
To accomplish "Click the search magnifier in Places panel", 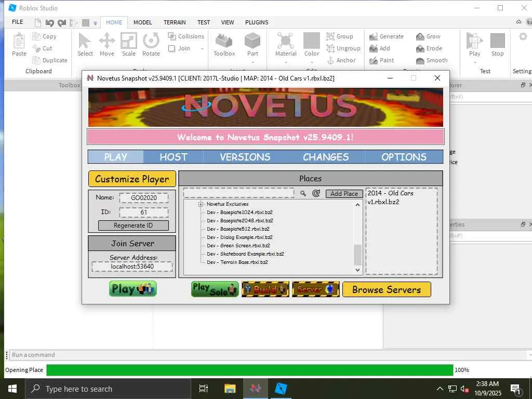I will 303,193.
